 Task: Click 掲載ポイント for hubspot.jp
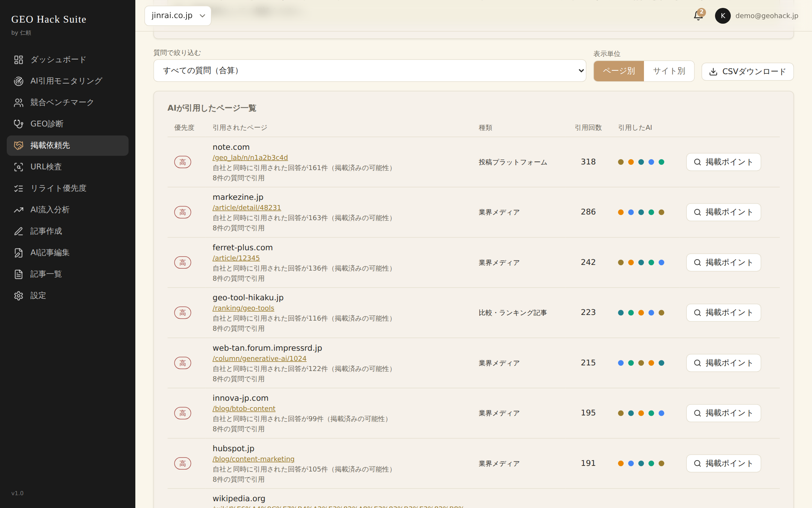coord(724,464)
